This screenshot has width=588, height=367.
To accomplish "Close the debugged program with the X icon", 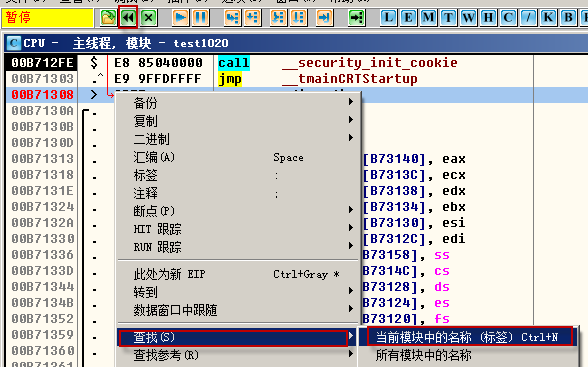I will click(x=148, y=17).
